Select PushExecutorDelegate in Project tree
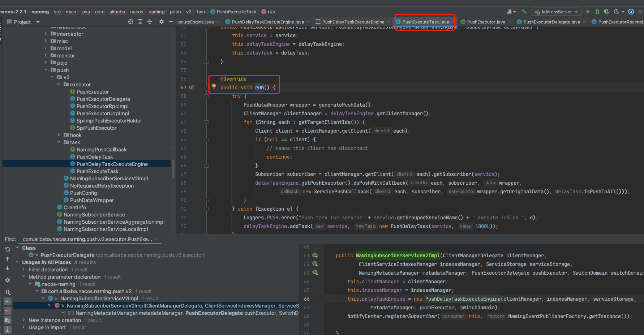This screenshot has height=335, width=644. click(103, 99)
